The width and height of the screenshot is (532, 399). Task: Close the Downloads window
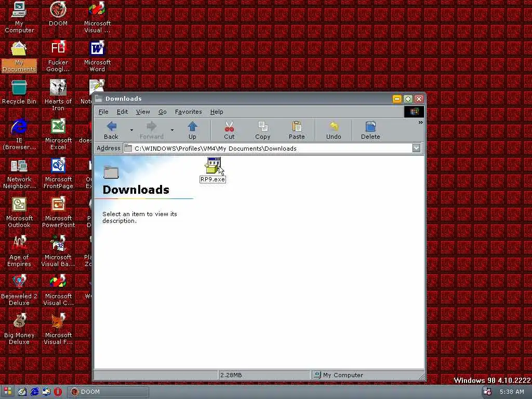click(x=419, y=99)
